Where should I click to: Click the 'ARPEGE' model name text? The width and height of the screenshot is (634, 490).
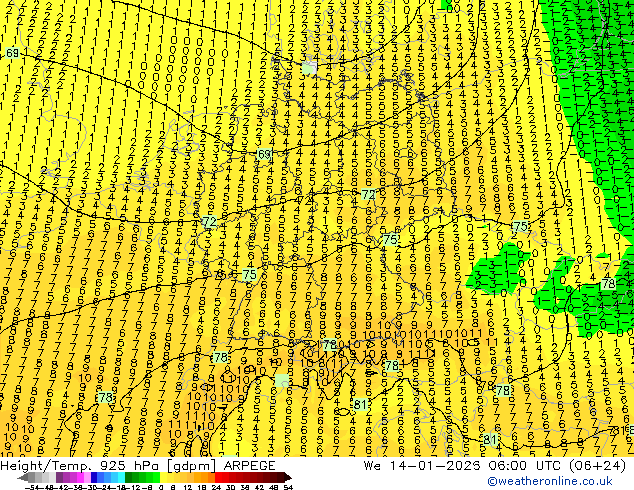click(x=249, y=465)
